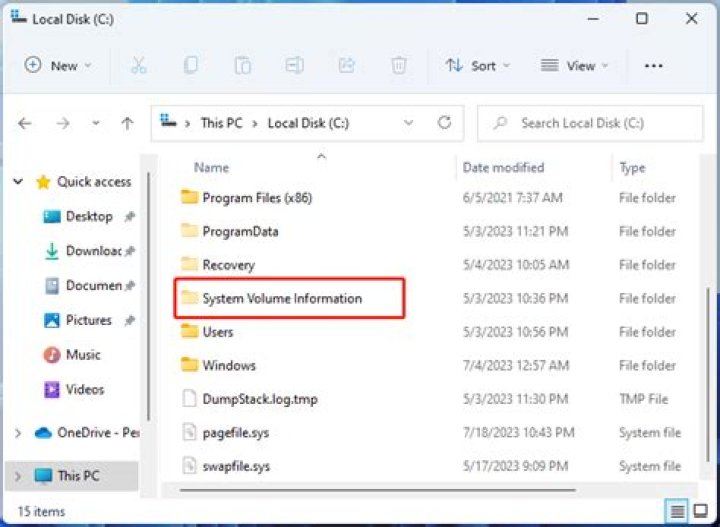Open the View dropdown menu
Viewport: 720px width, 527px height.
(x=574, y=66)
